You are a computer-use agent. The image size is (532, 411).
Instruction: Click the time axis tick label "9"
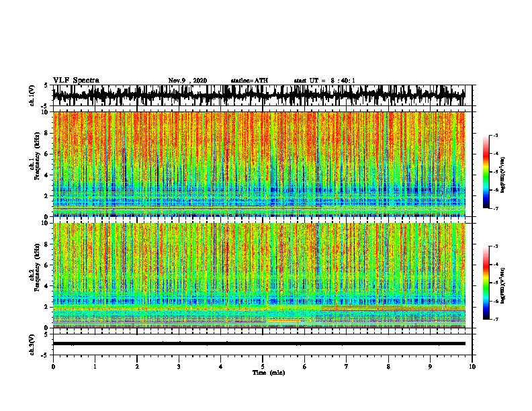pos(430,367)
